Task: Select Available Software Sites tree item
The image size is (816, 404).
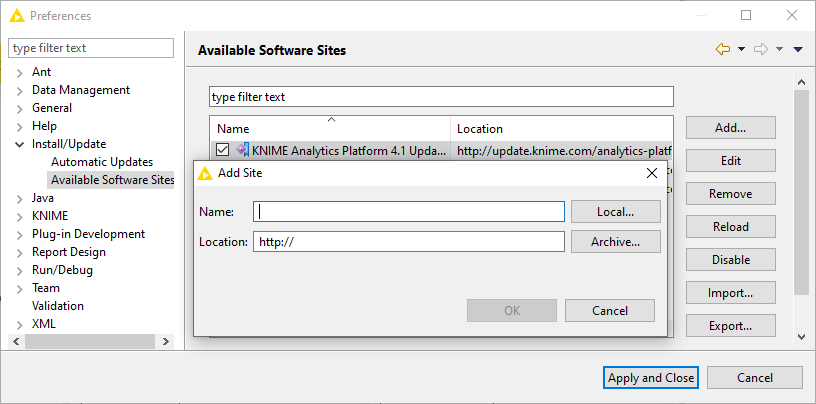Action: click(112, 180)
